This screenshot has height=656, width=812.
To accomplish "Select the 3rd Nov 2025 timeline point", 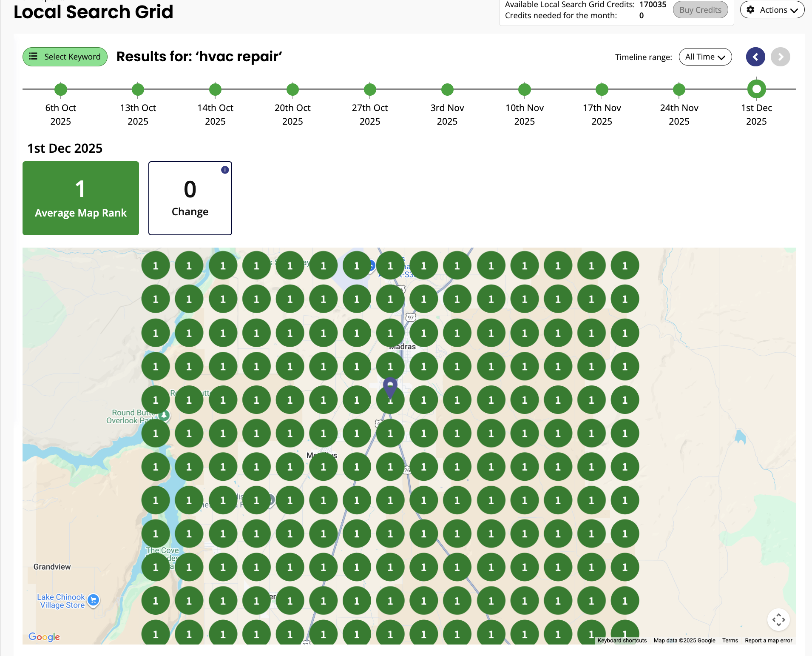I will [447, 90].
